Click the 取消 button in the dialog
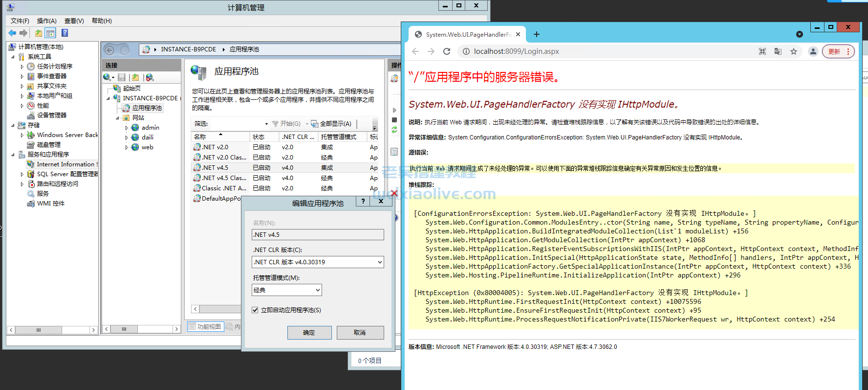Screen dimensions: 868x390 point(360,333)
